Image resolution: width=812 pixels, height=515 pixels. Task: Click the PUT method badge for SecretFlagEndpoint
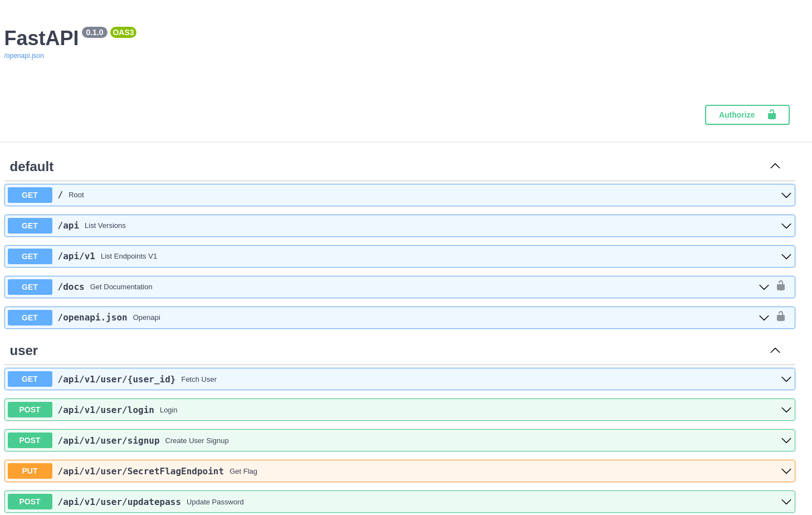pos(30,471)
